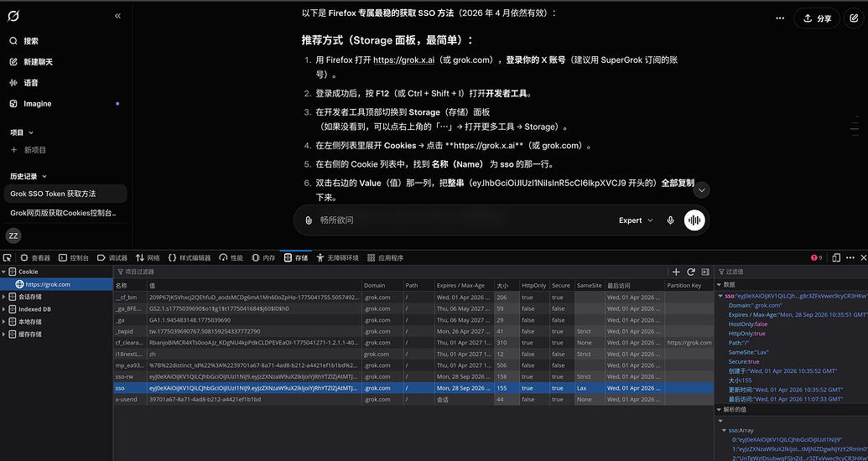
Task: Switch to the 内存 tab
Action: [263, 258]
